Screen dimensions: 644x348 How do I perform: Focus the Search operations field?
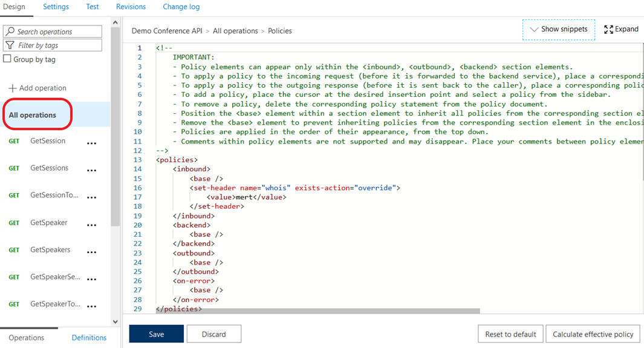click(53, 31)
